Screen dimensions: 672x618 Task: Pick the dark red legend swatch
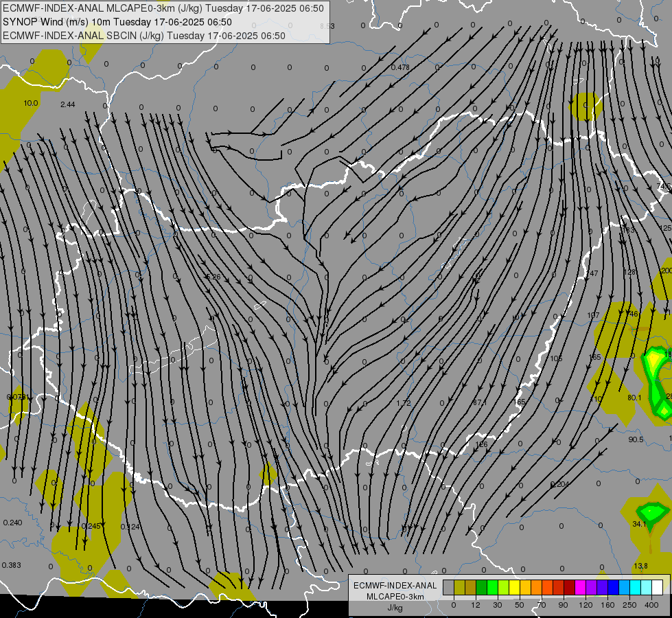(x=569, y=588)
